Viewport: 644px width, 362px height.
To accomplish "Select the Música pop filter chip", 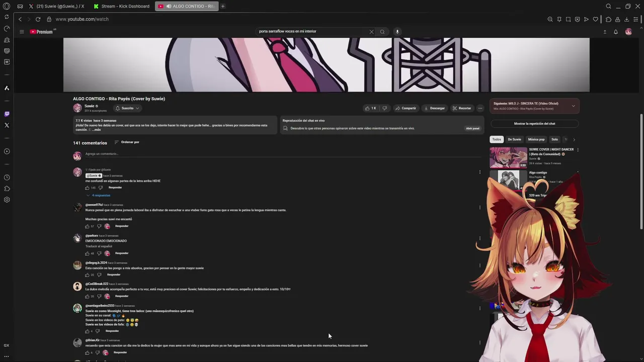I will pos(536,139).
